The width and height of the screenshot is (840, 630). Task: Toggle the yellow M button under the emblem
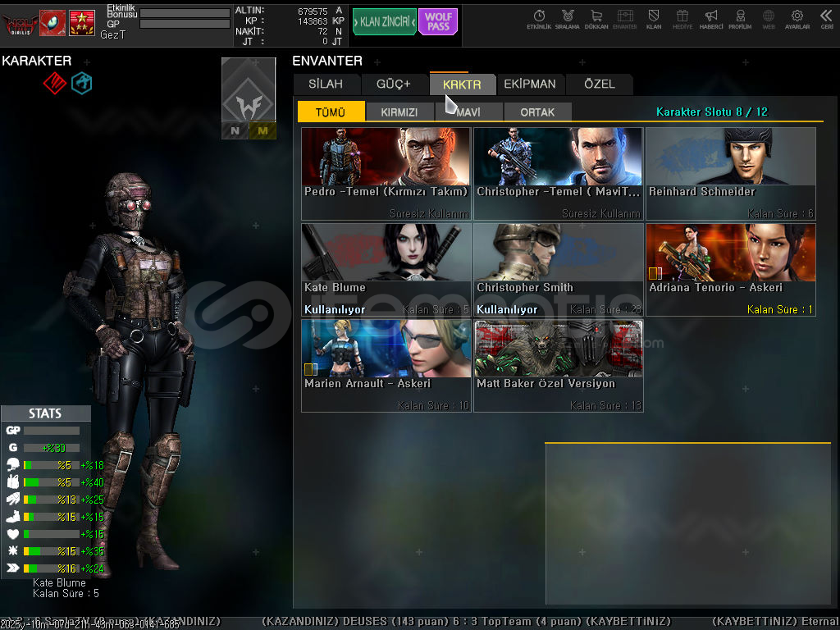262,130
